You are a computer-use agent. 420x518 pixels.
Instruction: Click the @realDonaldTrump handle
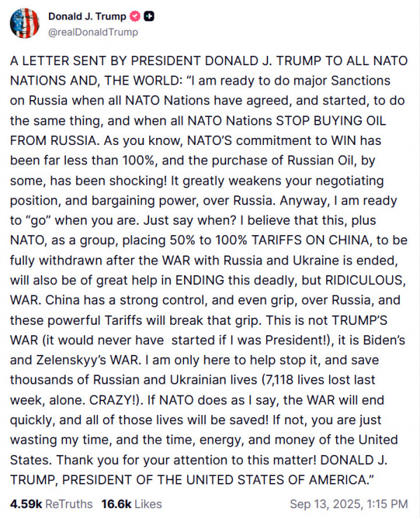click(x=94, y=32)
